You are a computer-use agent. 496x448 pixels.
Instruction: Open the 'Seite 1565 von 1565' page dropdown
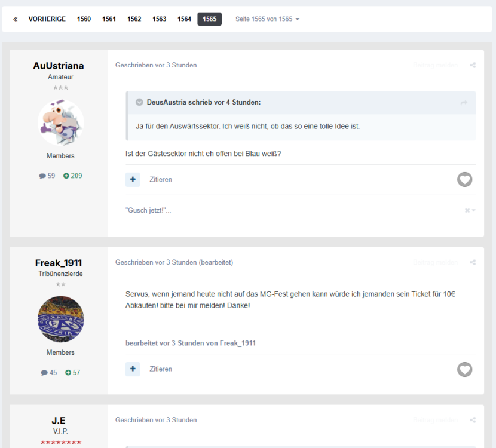click(x=267, y=19)
